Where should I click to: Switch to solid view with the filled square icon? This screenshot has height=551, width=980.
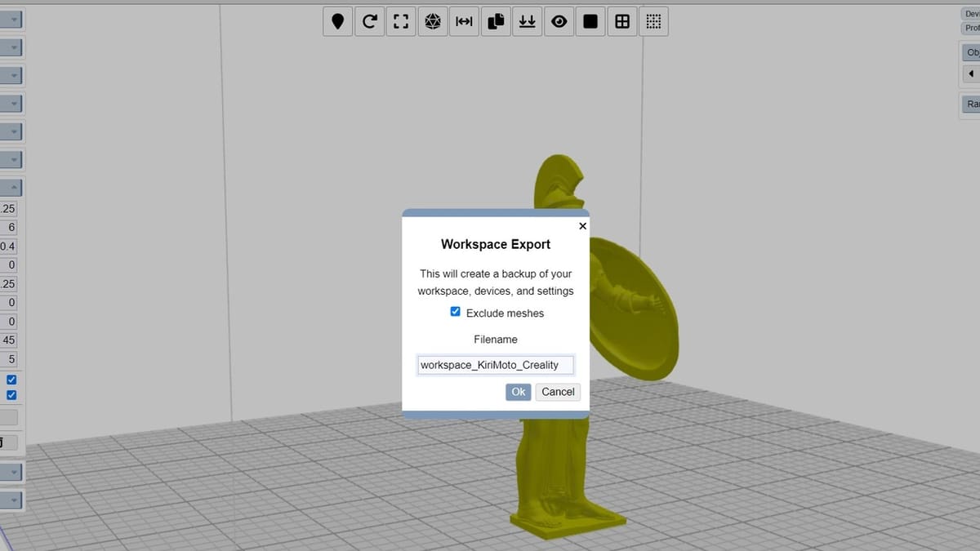(590, 22)
